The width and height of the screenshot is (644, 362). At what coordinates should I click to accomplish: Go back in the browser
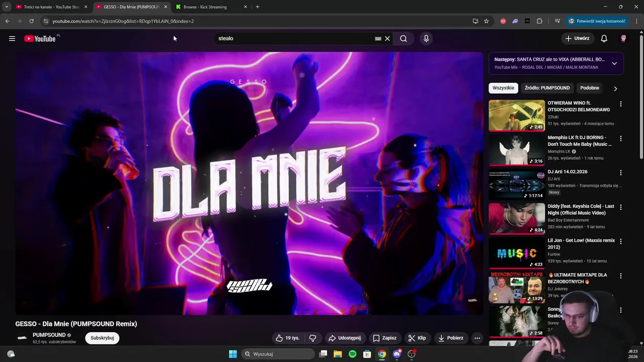pos(7,21)
